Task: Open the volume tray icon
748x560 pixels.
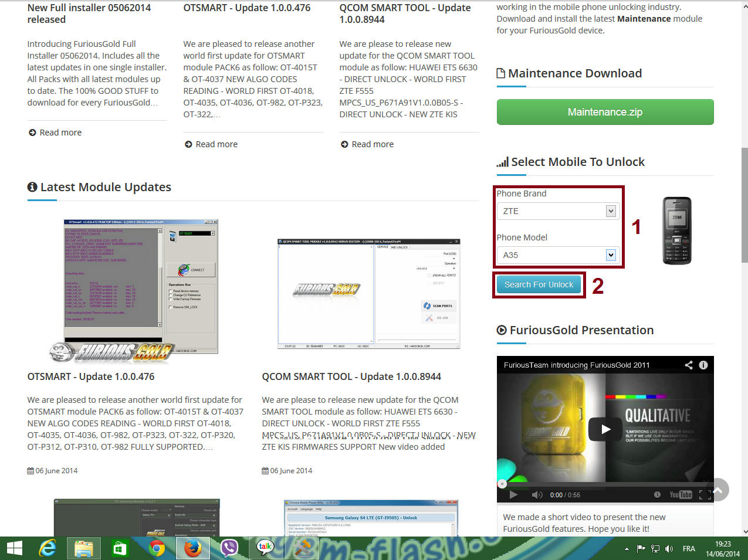Action: point(669,549)
